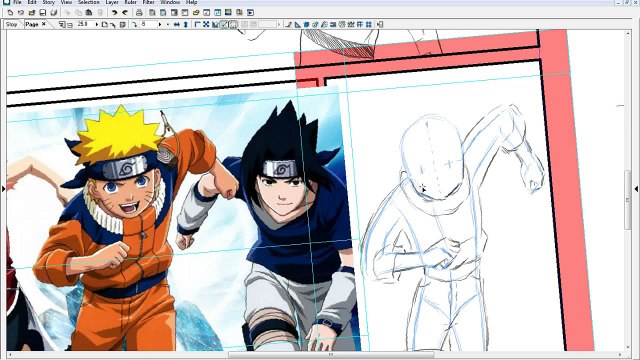Screen dimensions: 640x360
Task: Open the Filter menu
Action: (x=149, y=2)
